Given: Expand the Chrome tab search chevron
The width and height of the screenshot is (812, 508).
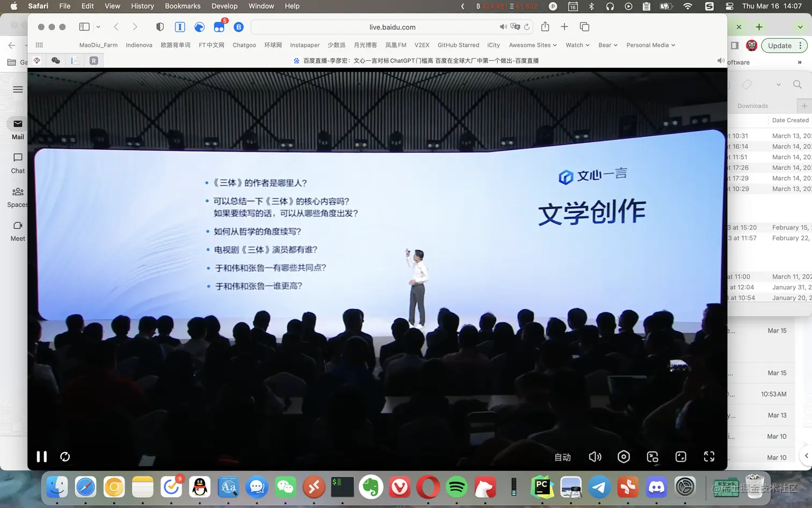Looking at the screenshot, I should tap(800, 27).
